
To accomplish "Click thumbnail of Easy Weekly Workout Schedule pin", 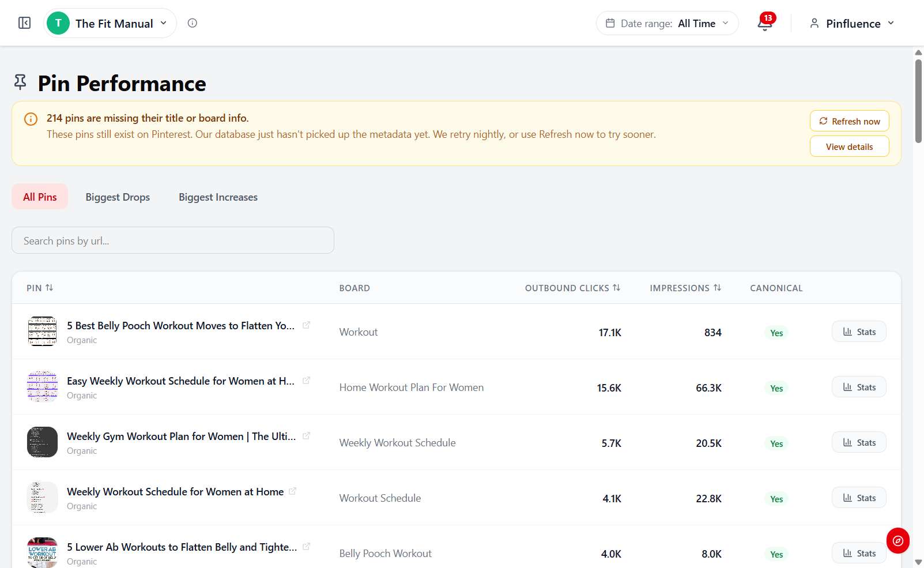I will [x=42, y=387].
